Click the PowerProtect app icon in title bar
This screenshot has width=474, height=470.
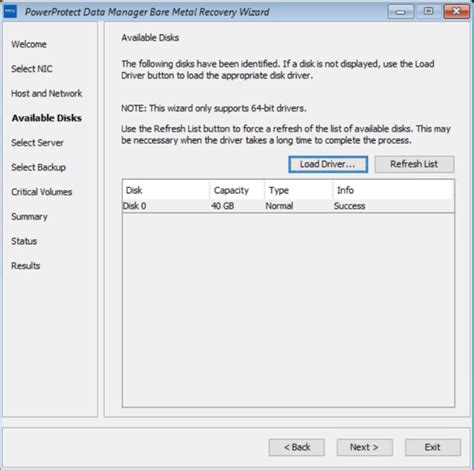coord(10,12)
